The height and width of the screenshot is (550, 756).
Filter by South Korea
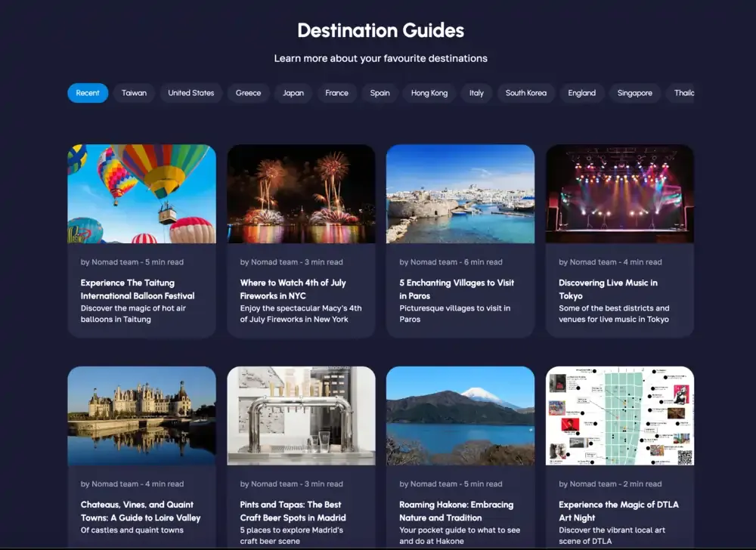coord(526,93)
